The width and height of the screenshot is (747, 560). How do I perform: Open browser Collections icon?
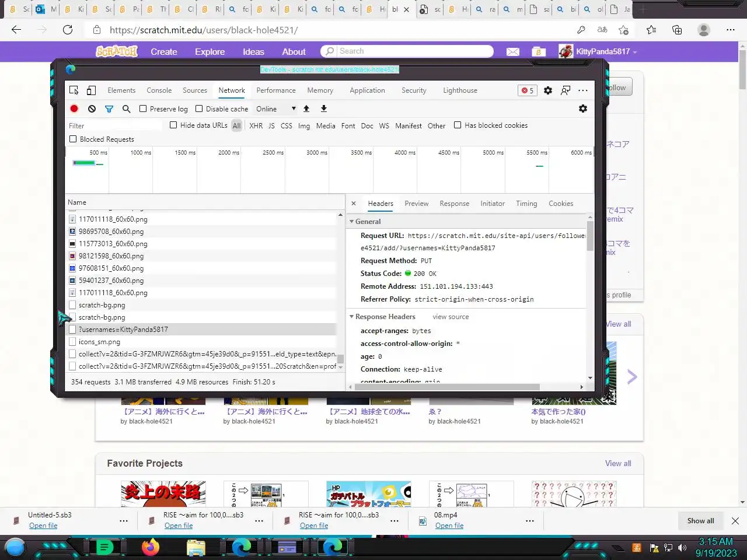tap(677, 30)
